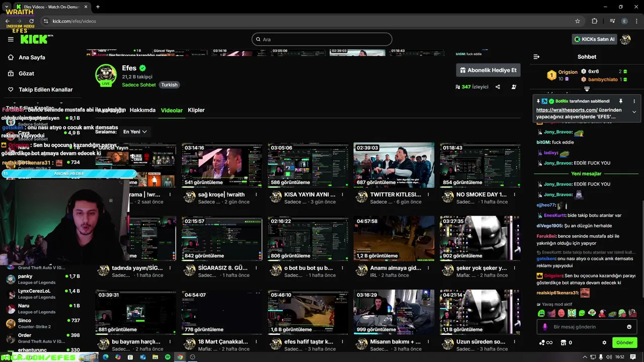Click the 'Sadece Sohbet' category link
This screenshot has height=362, width=644.
coord(139,85)
